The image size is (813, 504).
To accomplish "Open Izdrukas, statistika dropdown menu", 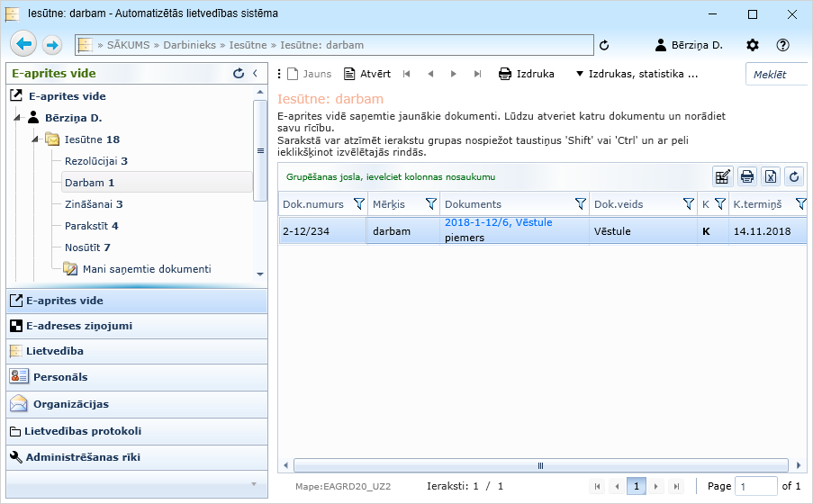I will pyautogui.click(x=636, y=74).
